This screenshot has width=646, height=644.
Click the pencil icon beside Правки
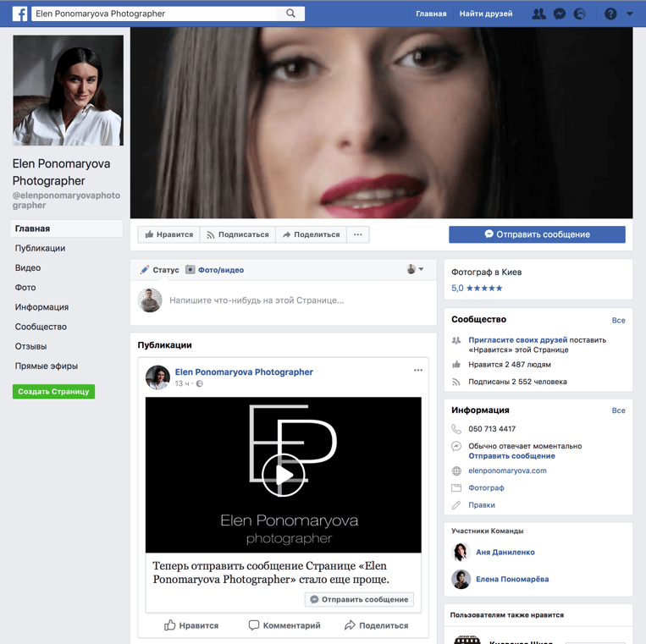pyautogui.click(x=456, y=505)
